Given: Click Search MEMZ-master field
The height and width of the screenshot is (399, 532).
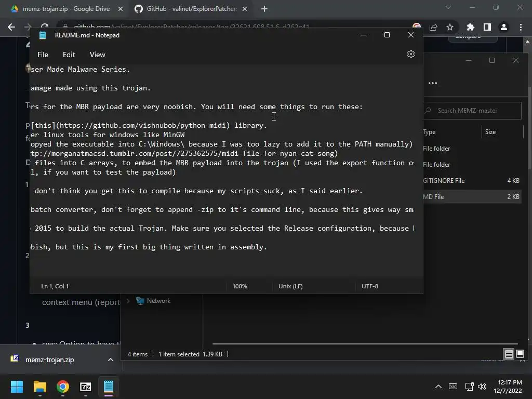Looking at the screenshot, I should point(472,111).
